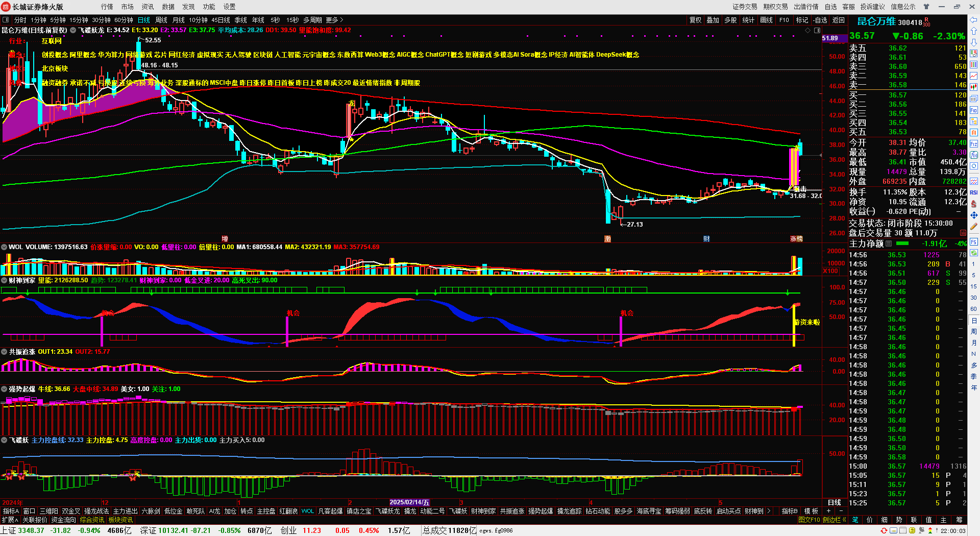Open the 多周期 selector
This screenshot has width=980, height=536.
pyautogui.click(x=312, y=20)
